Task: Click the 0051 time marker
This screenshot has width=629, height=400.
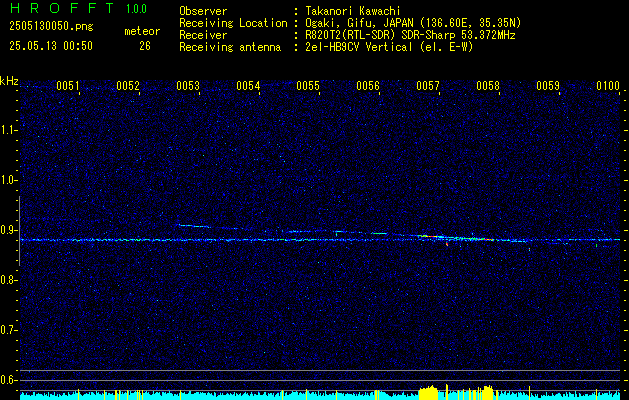Action: 67,86
